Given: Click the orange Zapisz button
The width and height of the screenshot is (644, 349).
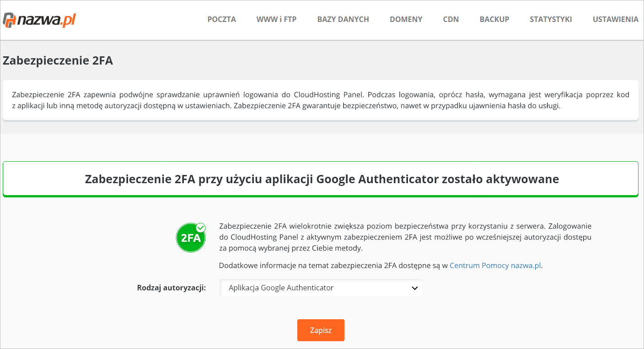Looking at the screenshot, I should (321, 330).
